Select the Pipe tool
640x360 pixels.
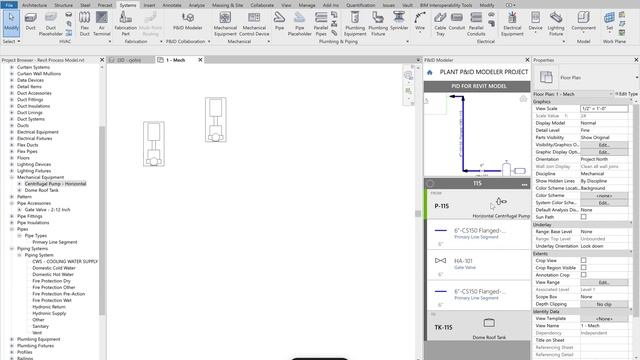279,21
